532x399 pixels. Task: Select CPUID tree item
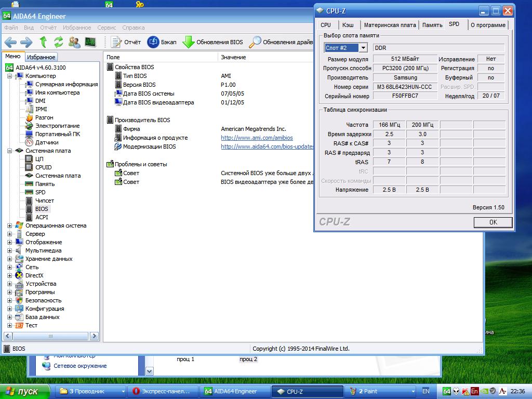tap(44, 167)
